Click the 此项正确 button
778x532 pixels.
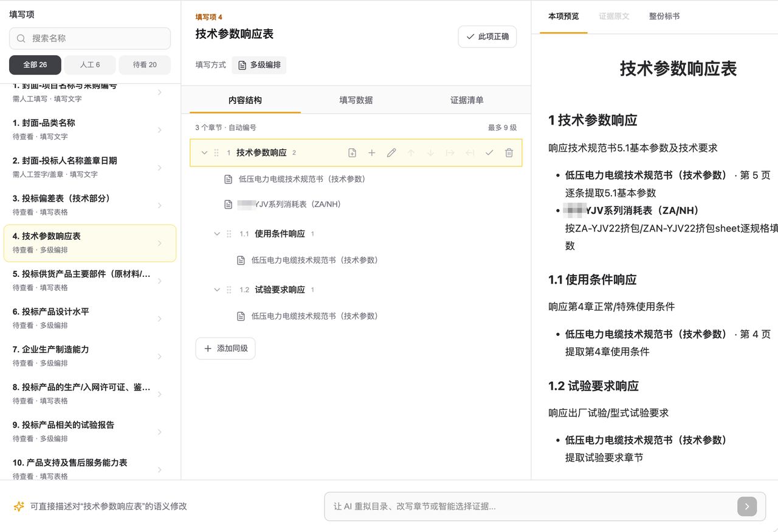[487, 37]
